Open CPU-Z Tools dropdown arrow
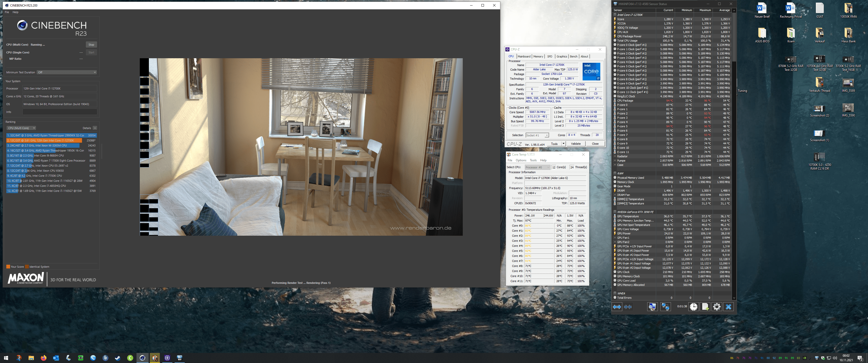Image resolution: width=868 pixels, height=363 pixels. 563,144
